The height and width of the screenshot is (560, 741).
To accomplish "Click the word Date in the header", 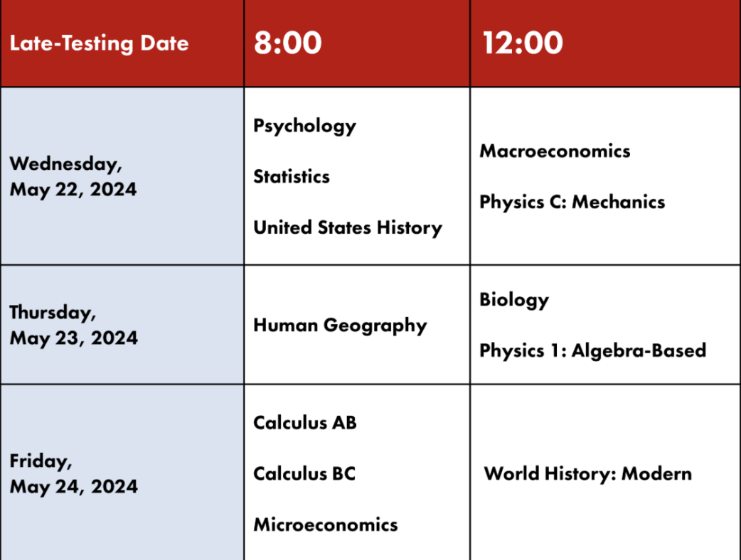I will [164, 43].
